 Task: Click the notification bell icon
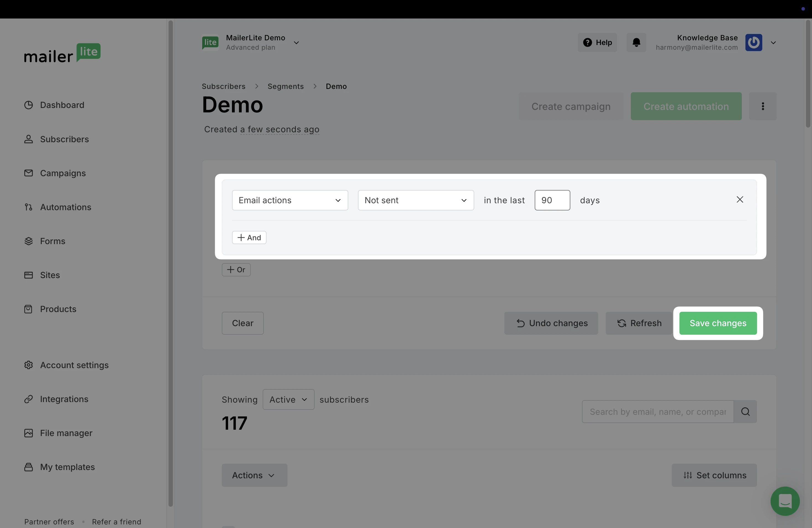click(636, 42)
